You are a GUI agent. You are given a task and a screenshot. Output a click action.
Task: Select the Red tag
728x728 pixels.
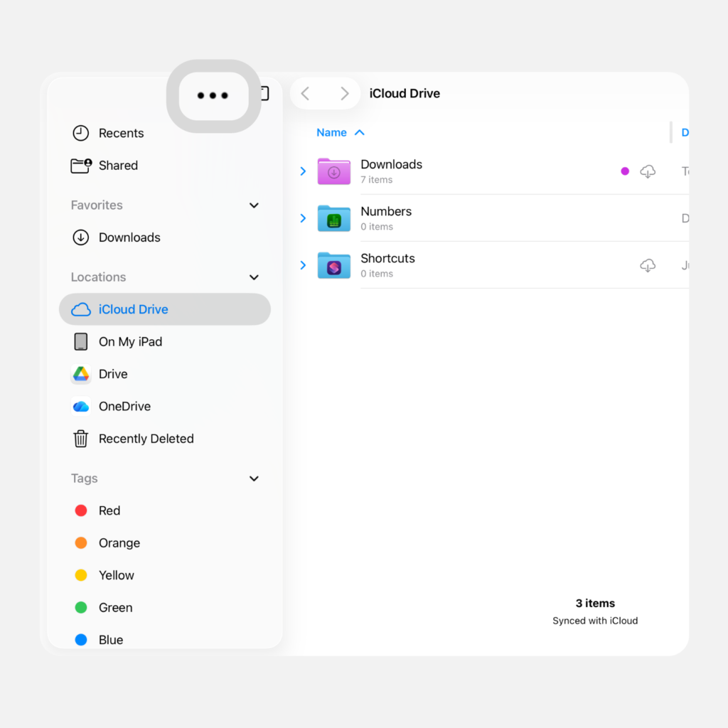[x=109, y=510]
